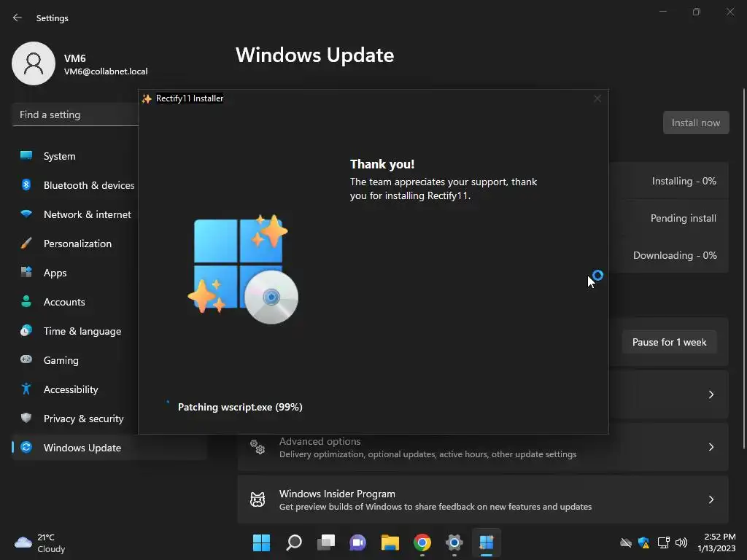Click the Installing - 0% status
The height and width of the screenshot is (560, 747).
point(684,181)
